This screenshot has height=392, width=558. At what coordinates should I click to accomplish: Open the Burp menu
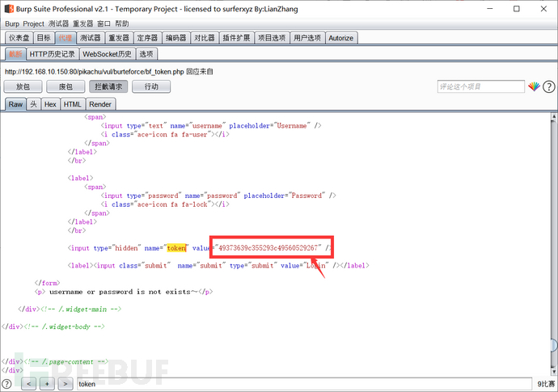pyautogui.click(x=12, y=23)
